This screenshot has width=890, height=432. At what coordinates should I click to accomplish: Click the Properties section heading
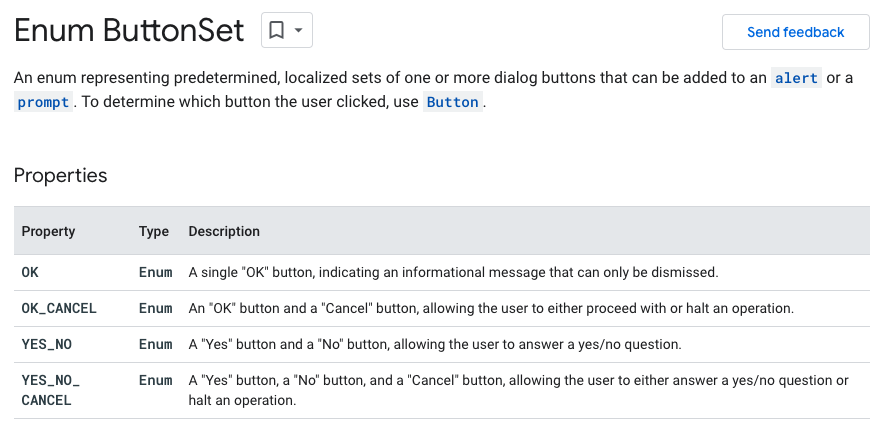coord(61,175)
